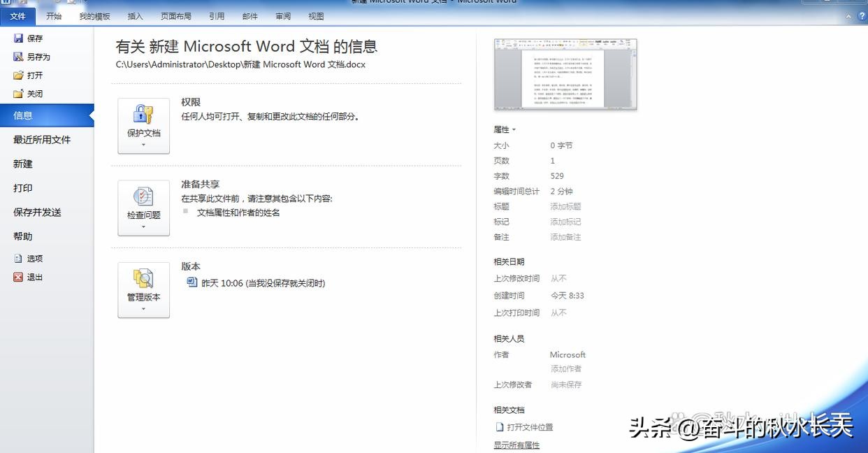Screen dimensions: 868x453
Task: Expand the 保护文档 dropdown arrow
Action: point(143,143)
